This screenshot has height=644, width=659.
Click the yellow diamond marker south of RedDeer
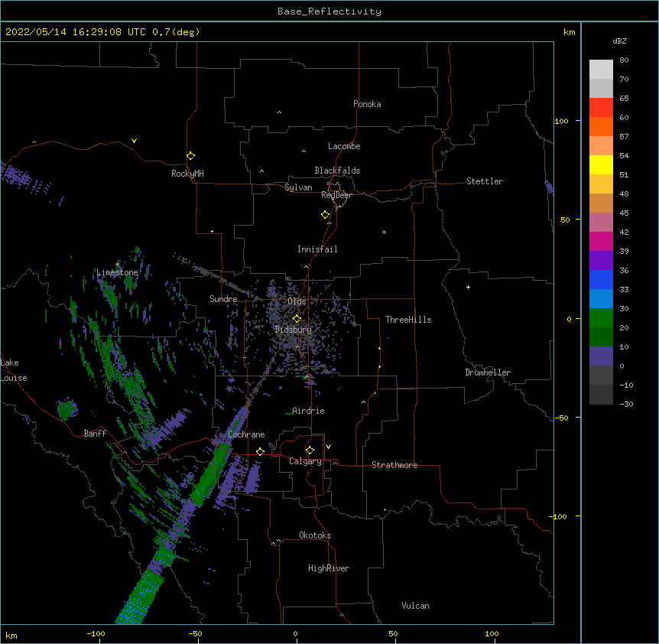click(325, 215)
